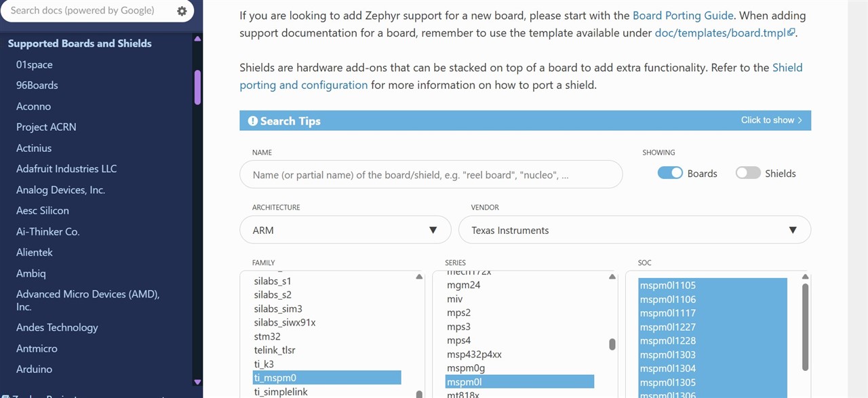Select stm32 in the Family list
868x398 pixels.
(267, 336)
